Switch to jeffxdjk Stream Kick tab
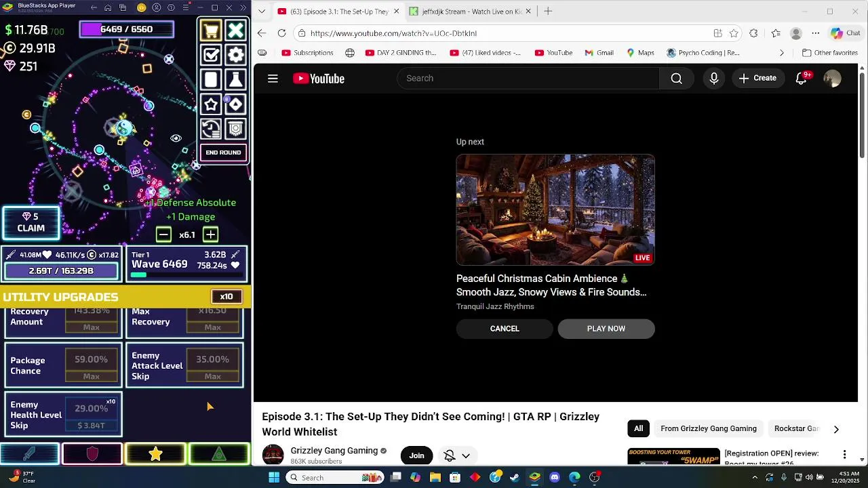This screenshot has width=868, height=488. click(x=469, y=12)
